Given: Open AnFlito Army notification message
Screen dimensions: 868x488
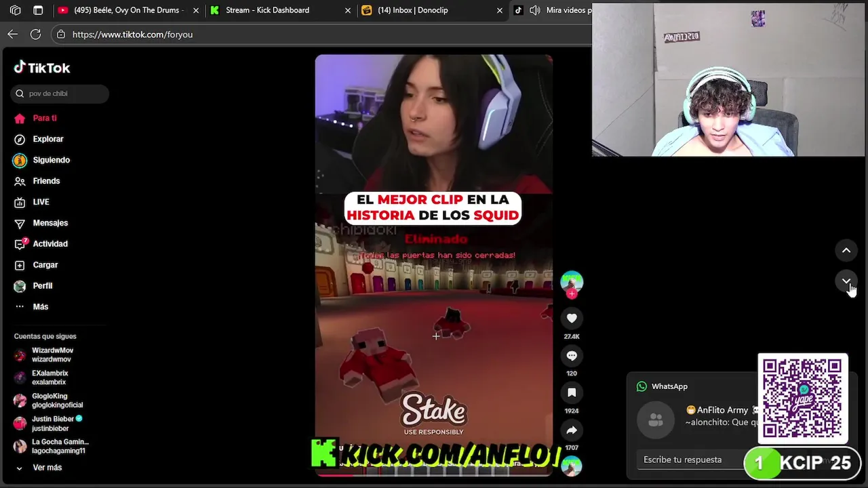Looking at the screenshot, I should (x=722, y=416).
